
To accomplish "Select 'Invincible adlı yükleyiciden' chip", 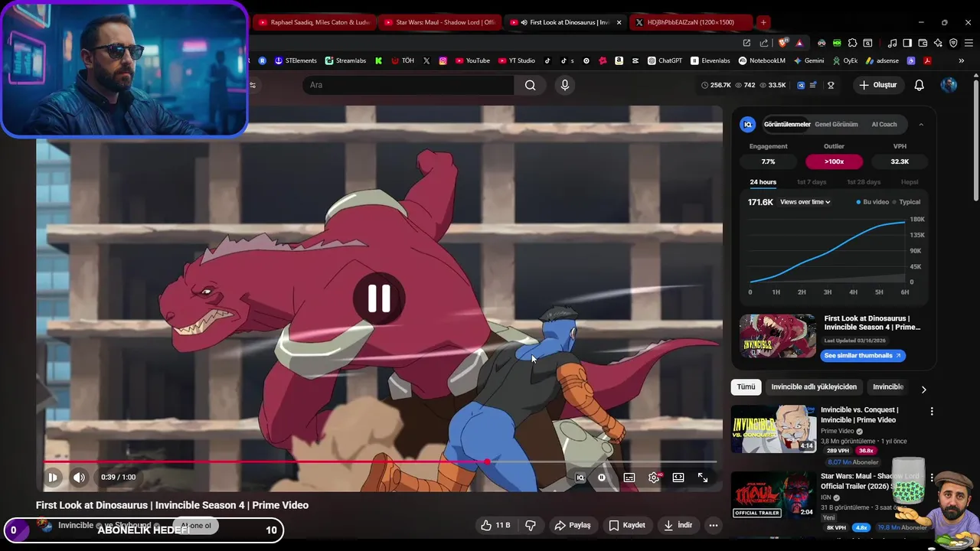I will 814,386.
